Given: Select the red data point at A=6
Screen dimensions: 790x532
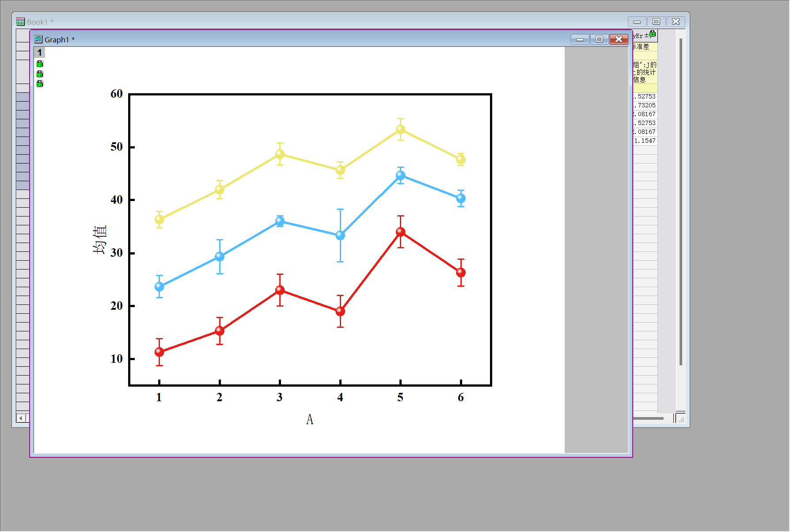Looking at the screenshot, I should [461, 273].
